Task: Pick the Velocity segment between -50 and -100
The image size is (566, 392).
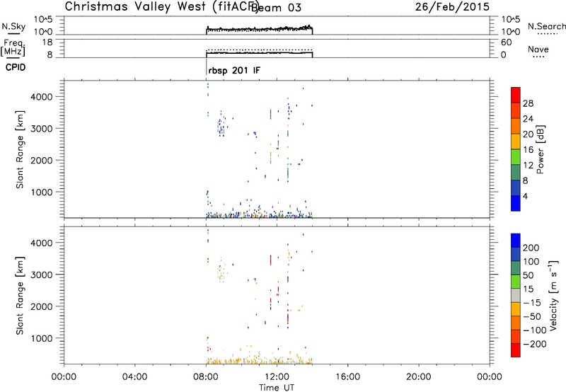Action: point(516,323)
